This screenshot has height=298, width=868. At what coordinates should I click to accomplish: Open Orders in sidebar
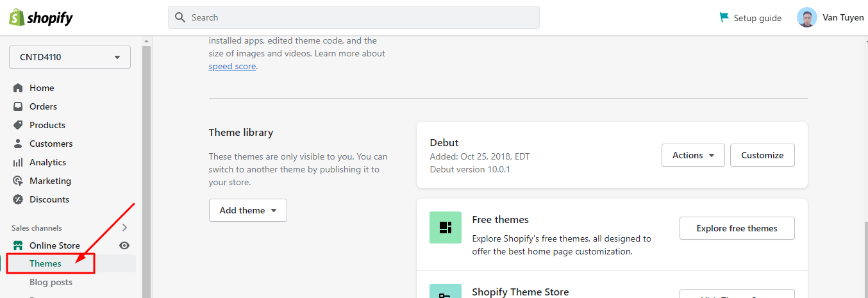point(43,106)
